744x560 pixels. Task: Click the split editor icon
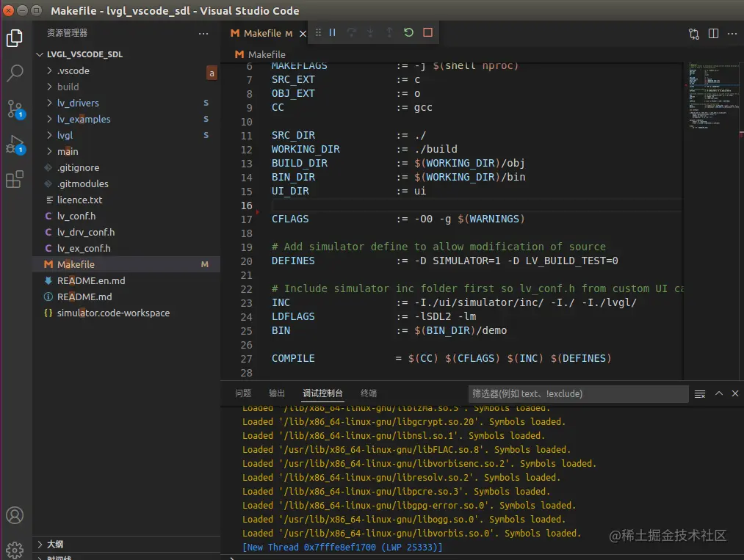tap(713, 34)
